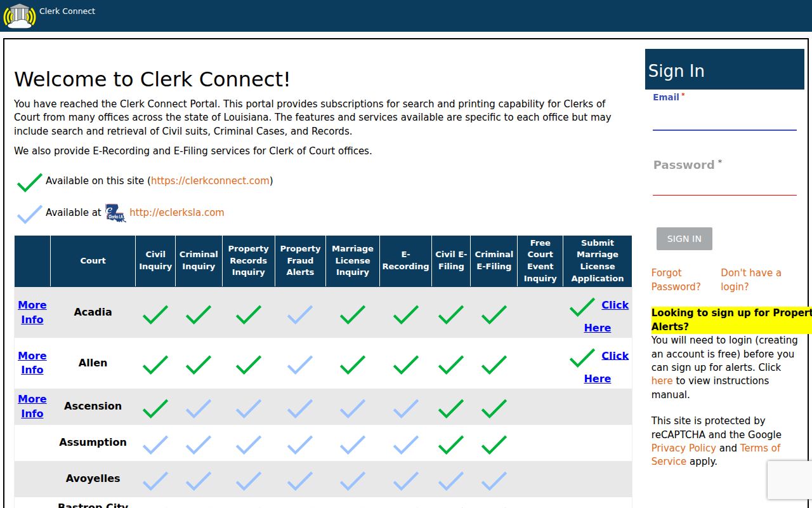Click Acadia's Submit Marriage License green checkmark
This screenshot has height=508, width=812.
(582, 307)
